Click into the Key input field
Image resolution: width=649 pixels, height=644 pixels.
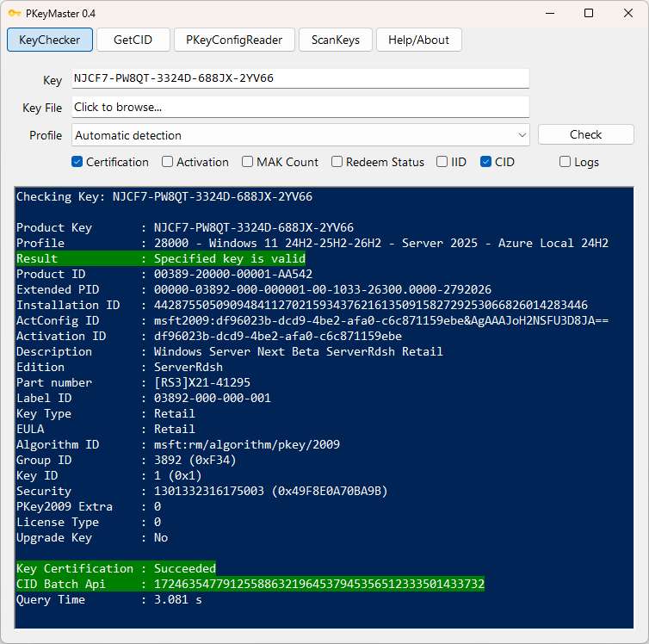tap(300, 78)
